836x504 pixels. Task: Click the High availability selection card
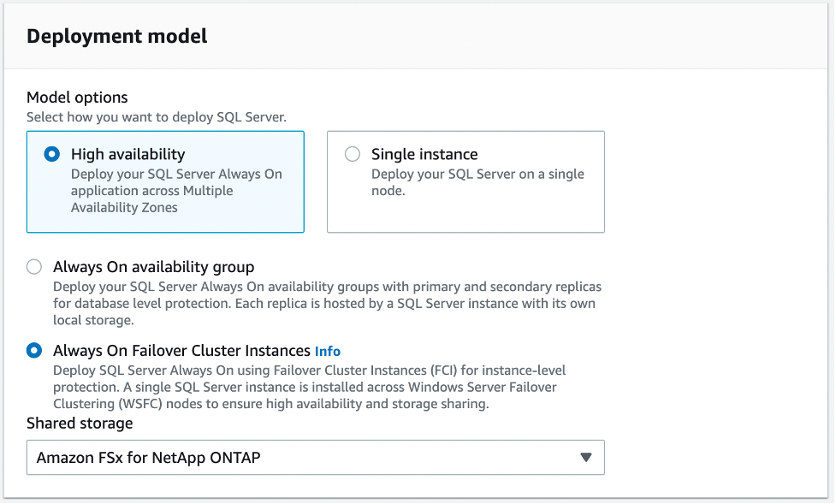[165, 181]
